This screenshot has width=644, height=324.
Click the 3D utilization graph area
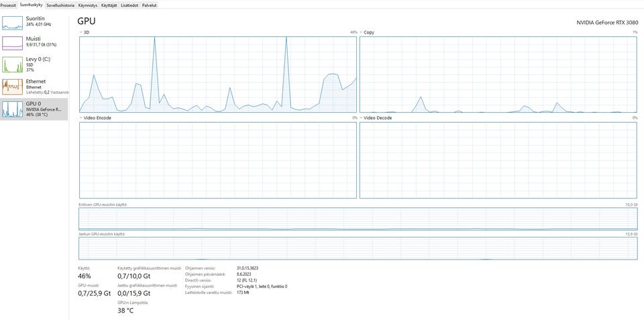(217, 74)
